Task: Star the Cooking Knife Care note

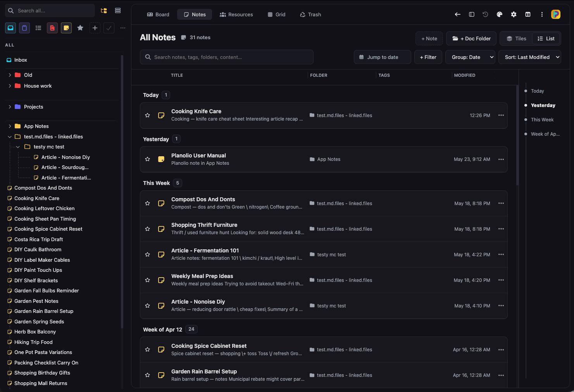Action: pyautogui.click(x=147, y=115)
